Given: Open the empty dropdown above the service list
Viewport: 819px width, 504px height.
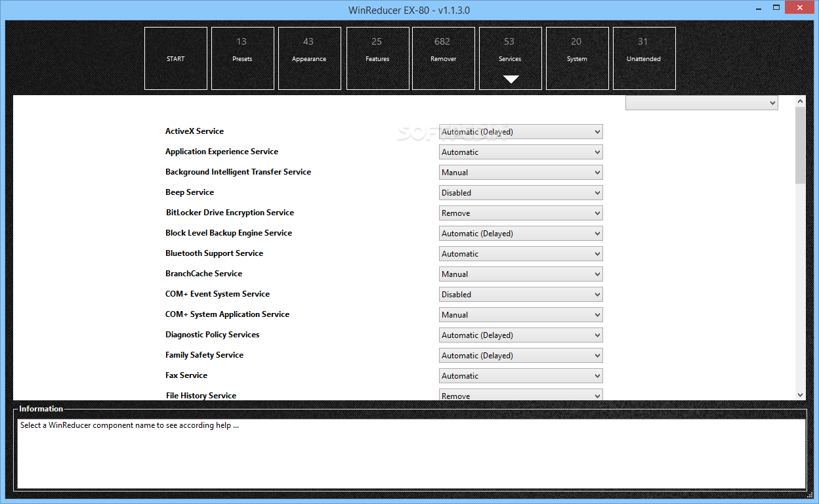Looking at the screenshot, I should [x=702, y=103].
